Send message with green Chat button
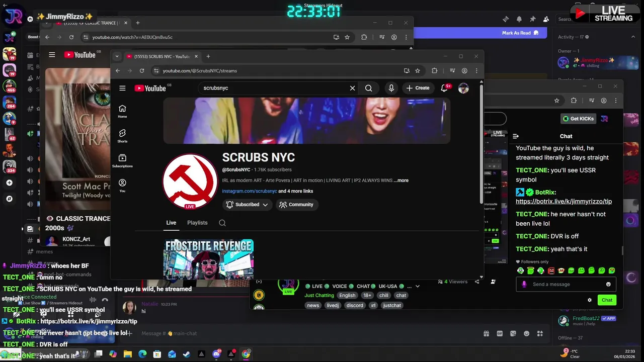Viewport: 644px width, 362px height. pyautogui.click(x=607, y=300)
